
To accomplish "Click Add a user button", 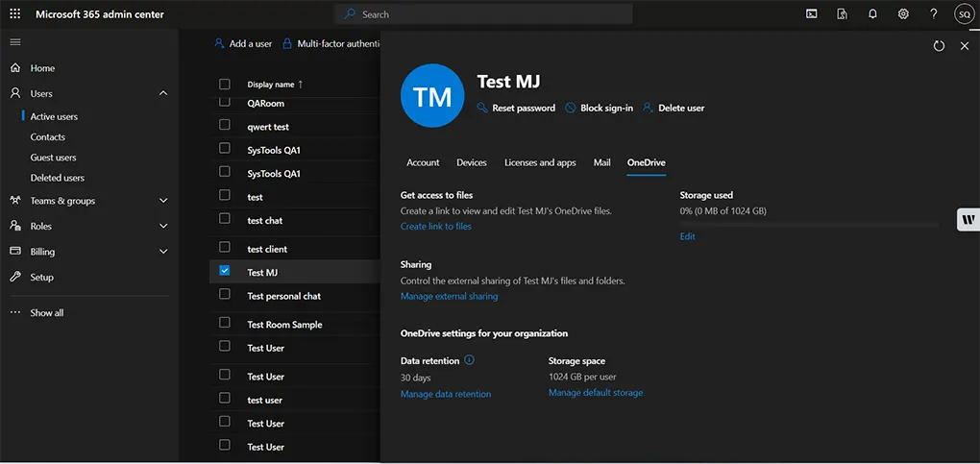I will 243,44.
